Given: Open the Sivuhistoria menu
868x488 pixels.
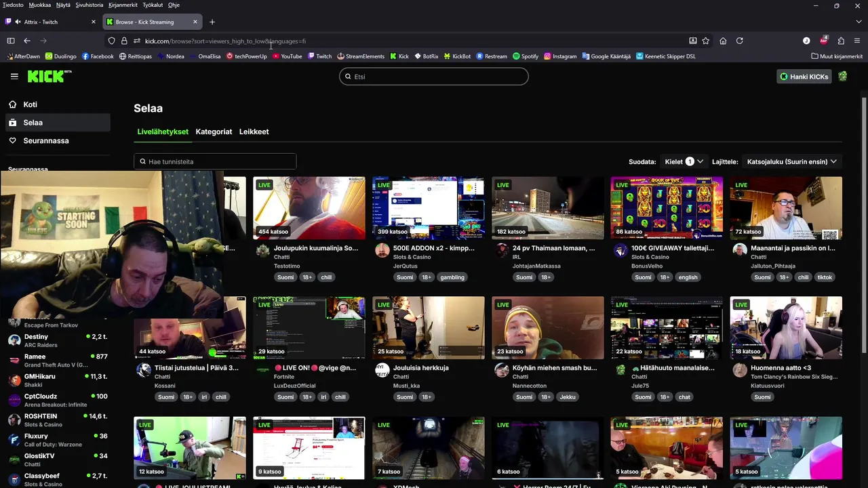Looking at the screenshot, I should pyautogui.click(x=90, y=5).
